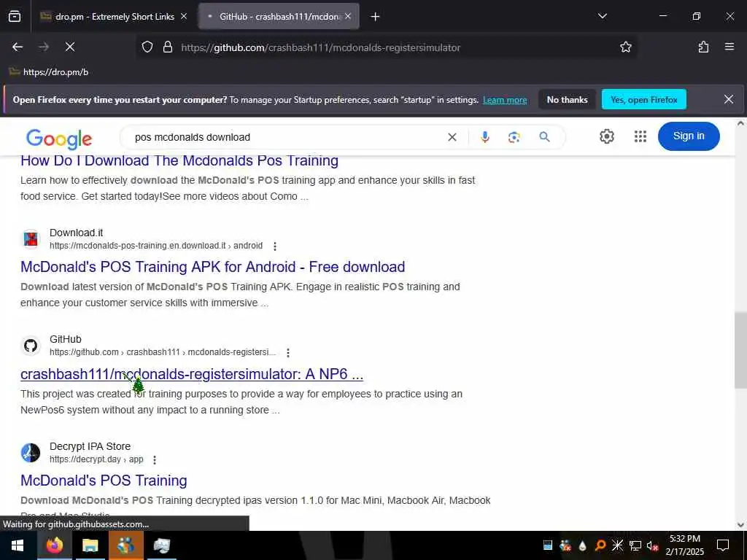Click the github.com address bar URL
This screenshot has height=560, width=747.
tap(321, 47)
